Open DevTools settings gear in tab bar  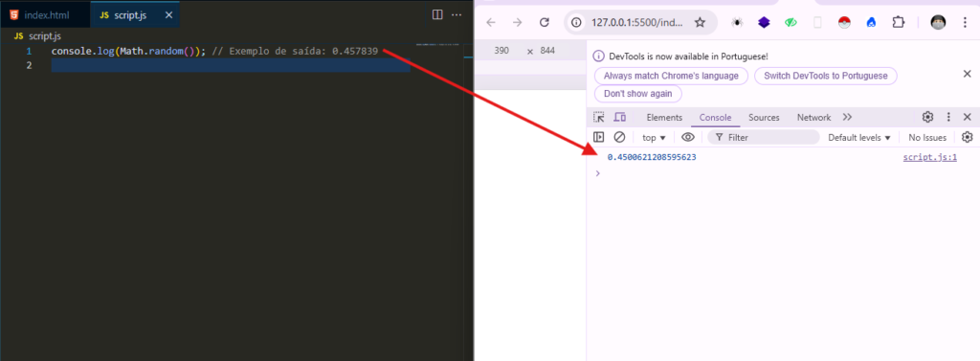tap(928, 117)
